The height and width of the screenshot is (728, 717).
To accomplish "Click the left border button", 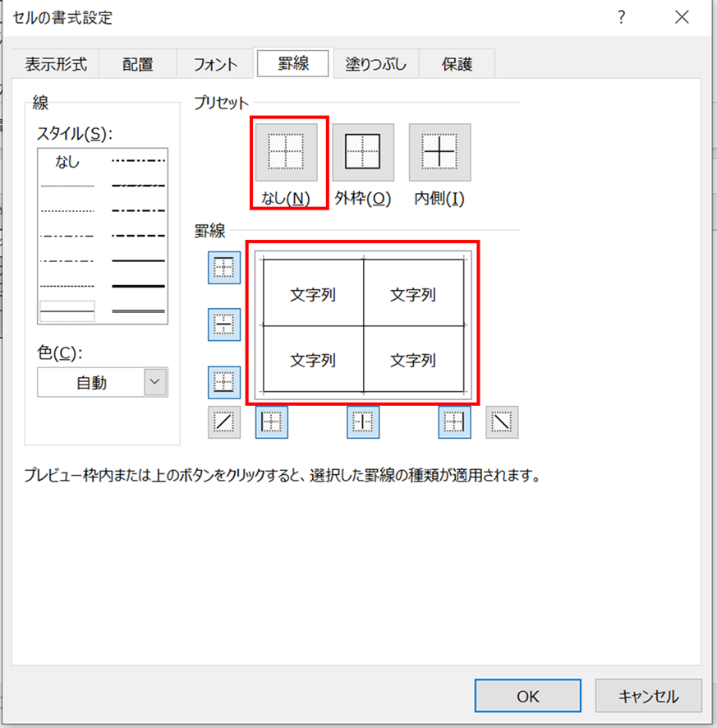I will coord(272,422).
